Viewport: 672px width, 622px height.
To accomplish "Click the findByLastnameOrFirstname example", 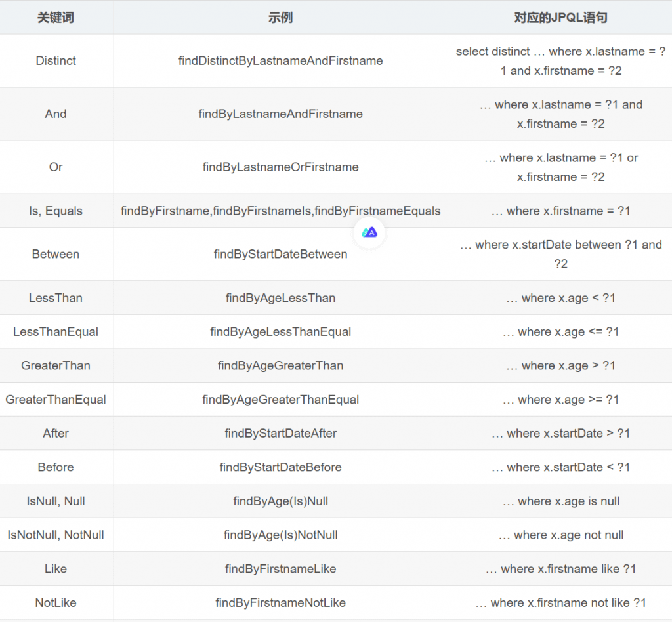I will tap(280, 167).
